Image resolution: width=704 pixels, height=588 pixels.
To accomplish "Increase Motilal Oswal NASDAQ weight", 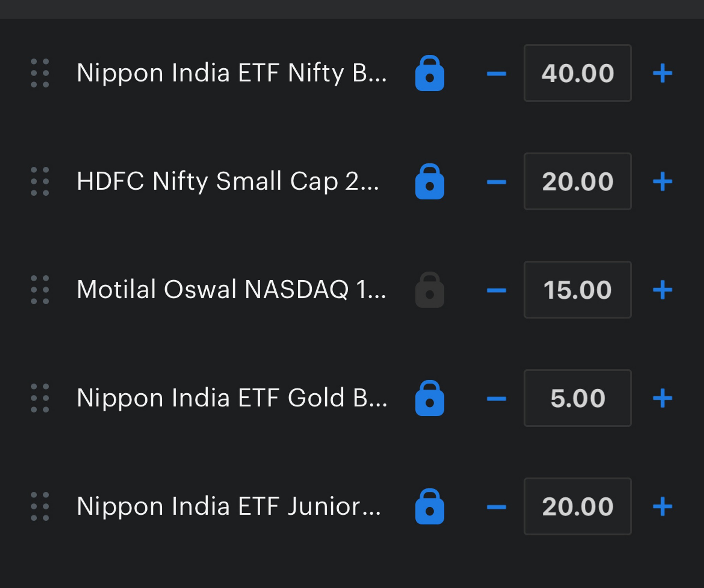I will click(x=662, y=290).
